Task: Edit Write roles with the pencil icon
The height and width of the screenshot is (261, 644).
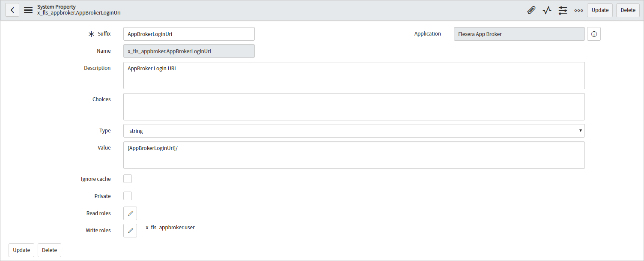Action: pyautogui.click(x=130, y=230)
